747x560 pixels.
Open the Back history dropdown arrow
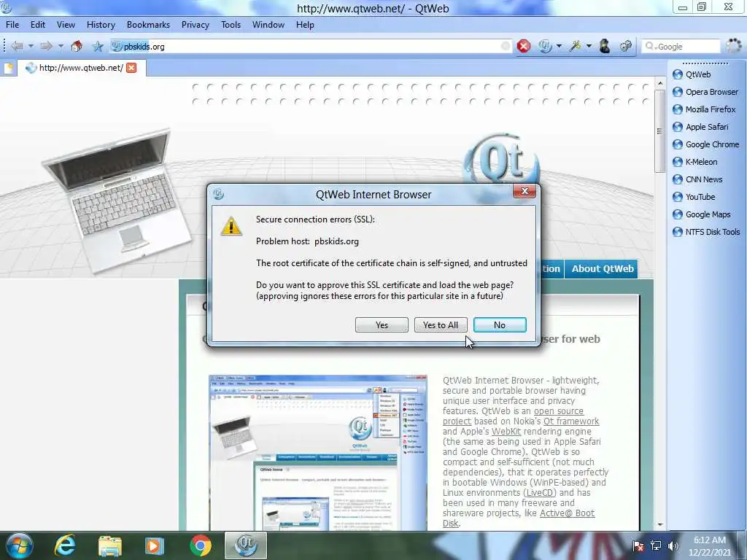point(31,46)
